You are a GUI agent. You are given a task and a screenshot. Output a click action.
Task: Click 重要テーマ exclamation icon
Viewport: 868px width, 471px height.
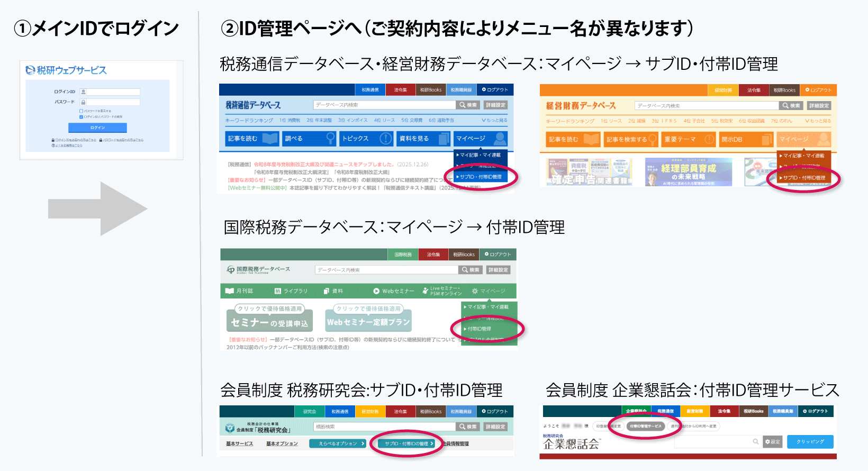point(709,139)
